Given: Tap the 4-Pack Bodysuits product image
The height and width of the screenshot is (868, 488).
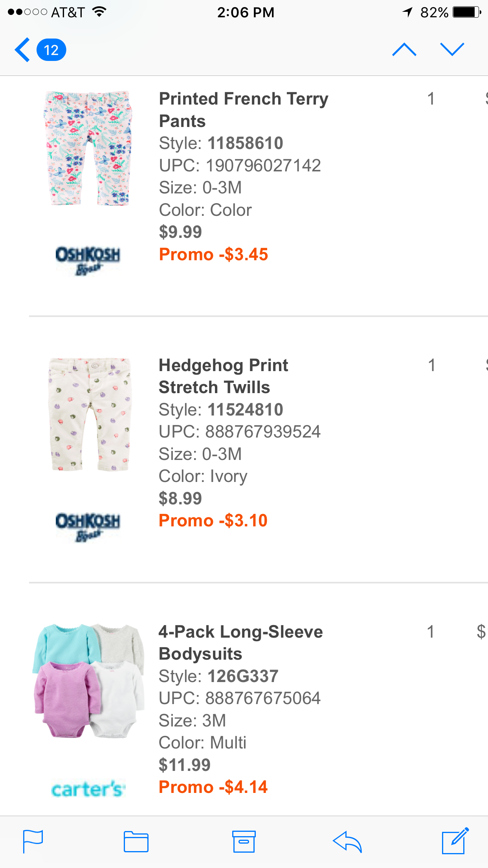Looking at the screenshot, I should 89,681.
